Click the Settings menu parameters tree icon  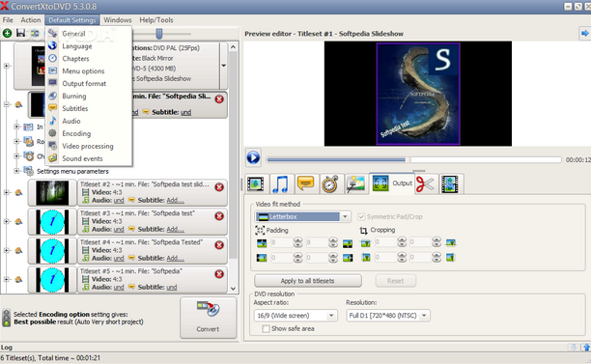coord(29,171)
